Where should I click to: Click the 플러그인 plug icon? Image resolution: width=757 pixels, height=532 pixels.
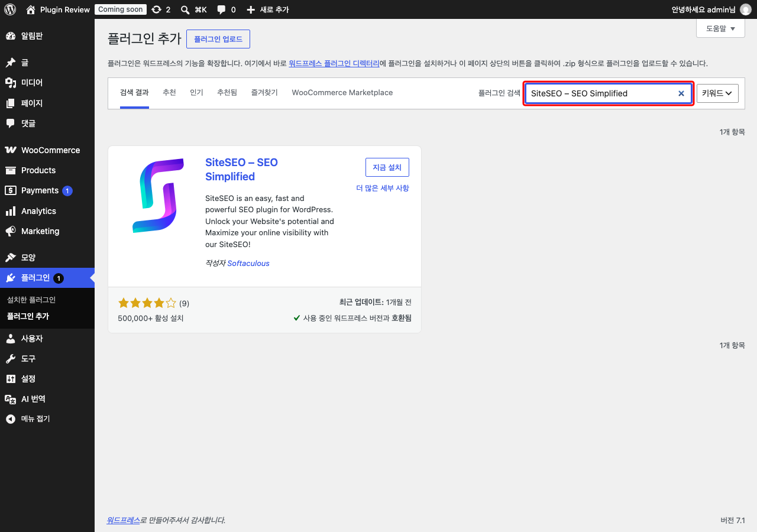click(10, 278)
